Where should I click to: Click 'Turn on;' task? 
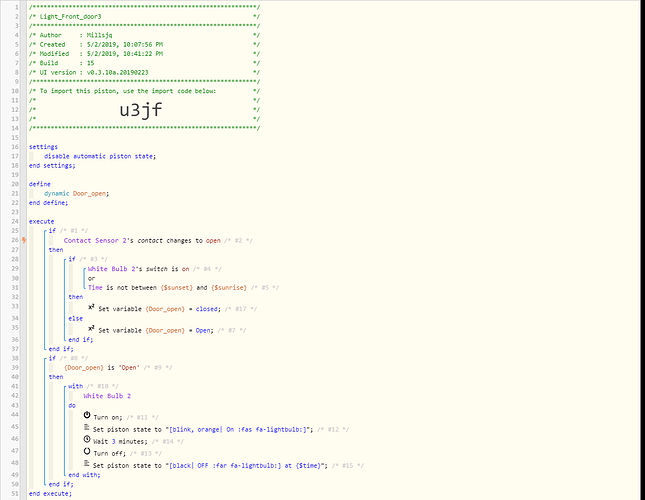(x=108, y=417)
